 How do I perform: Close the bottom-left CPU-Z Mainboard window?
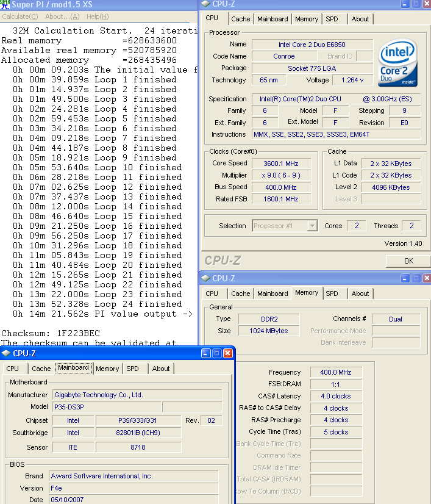[228, 353]
